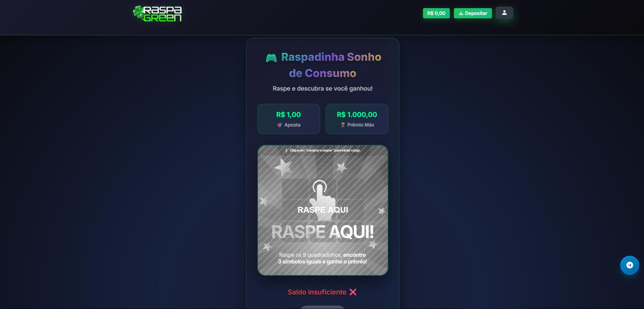Open the R$ 0,00 balance button
This screenshot has height=309, width=644.
click(436, 13)
